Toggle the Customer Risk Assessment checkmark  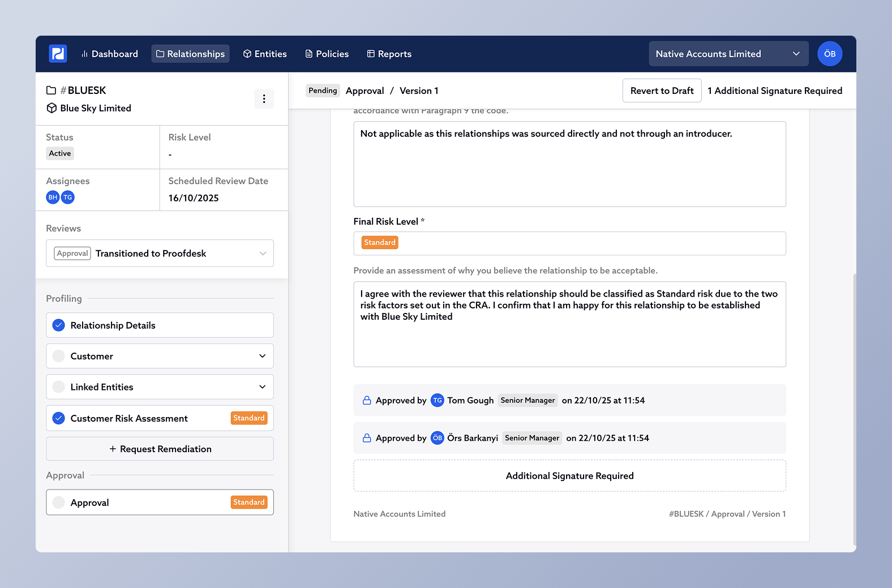pos(59,418)
